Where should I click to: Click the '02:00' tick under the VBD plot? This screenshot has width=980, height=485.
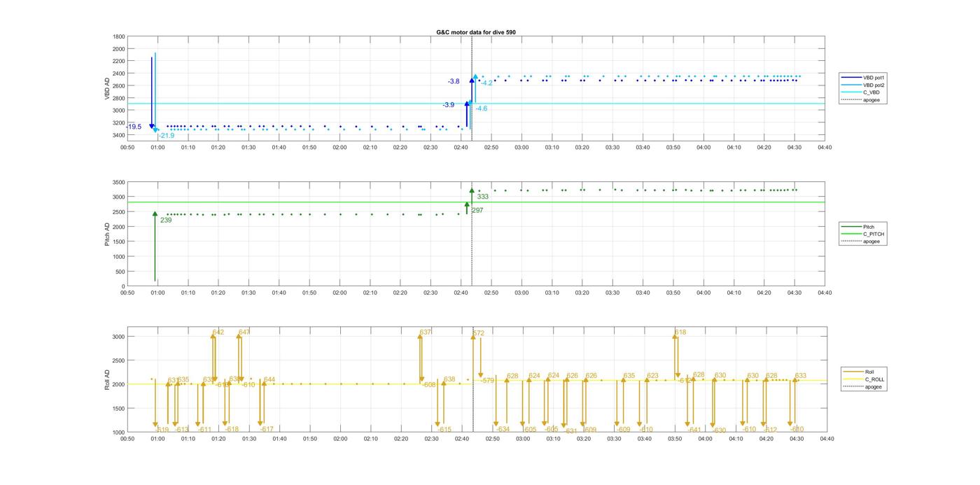click(x=339, y=148)
